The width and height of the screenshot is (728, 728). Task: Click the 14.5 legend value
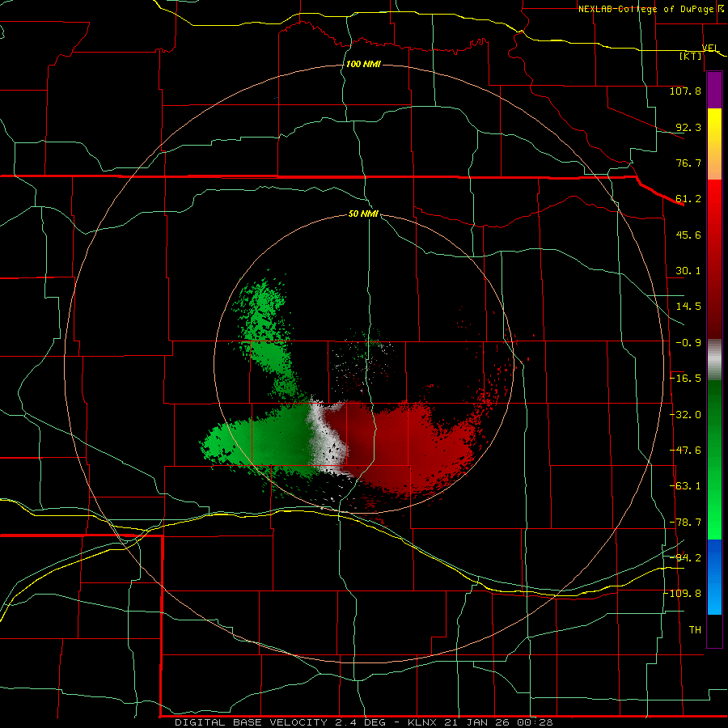point(688,307)
